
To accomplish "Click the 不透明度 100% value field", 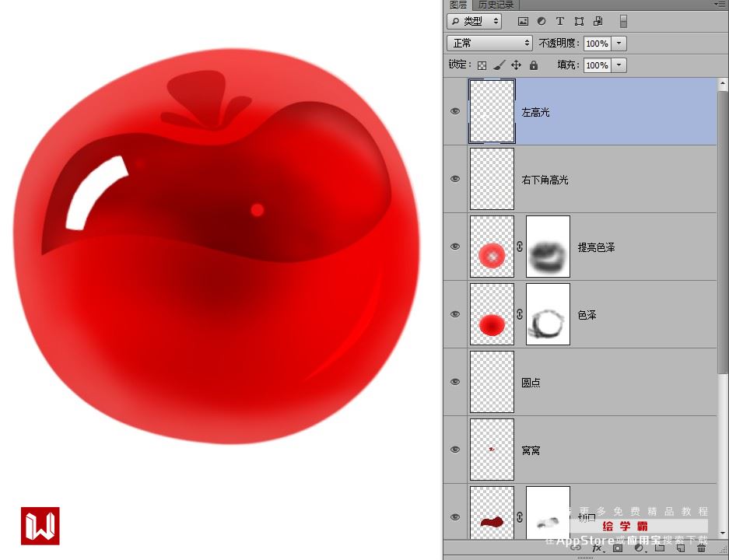I will point(597,44).
